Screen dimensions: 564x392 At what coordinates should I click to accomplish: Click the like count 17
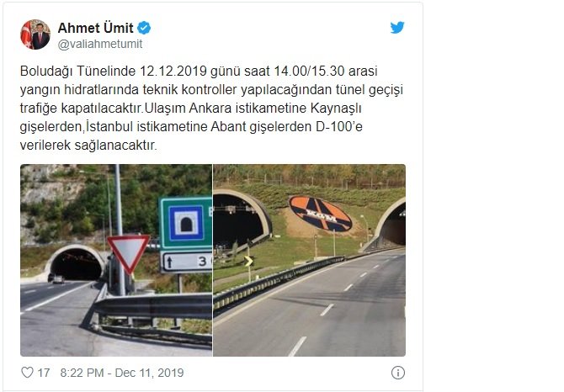click(x=44, y=373)
